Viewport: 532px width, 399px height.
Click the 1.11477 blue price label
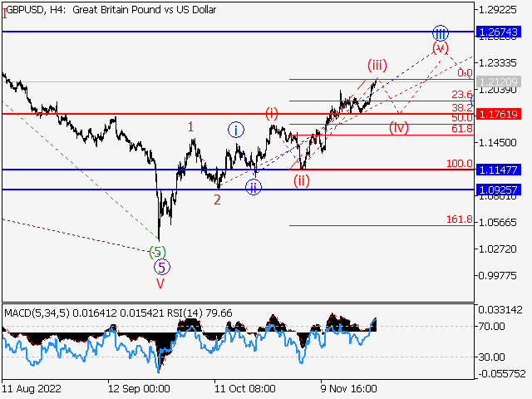click(x=499, y=170)
